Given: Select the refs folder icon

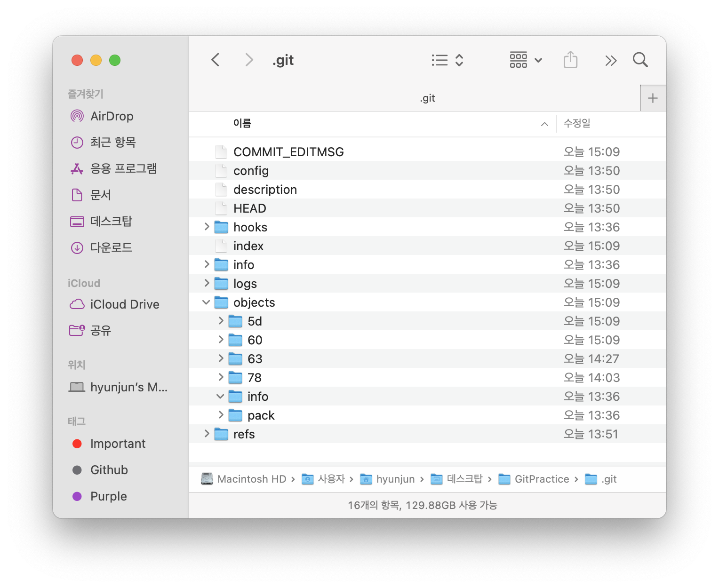Looking at the screenshot, I should [x=221, y=434].
